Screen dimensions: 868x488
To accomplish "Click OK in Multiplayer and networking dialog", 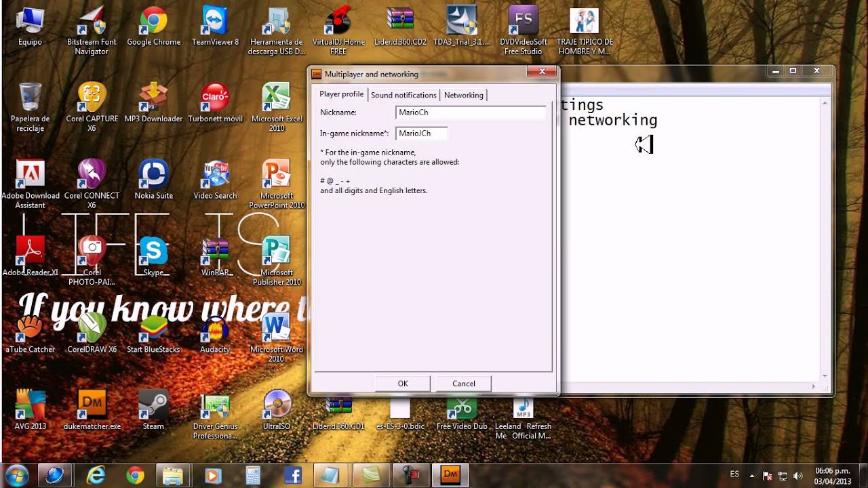I will pos(403,384).
